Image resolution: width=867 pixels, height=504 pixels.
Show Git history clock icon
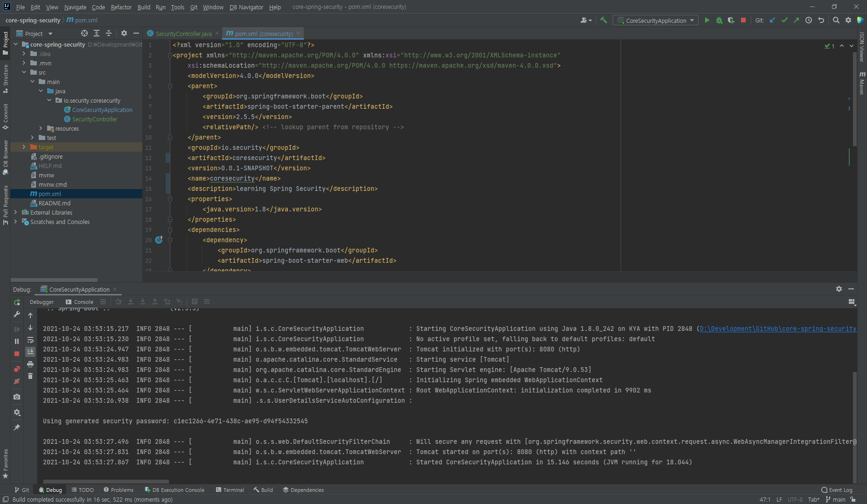point(809,20)
